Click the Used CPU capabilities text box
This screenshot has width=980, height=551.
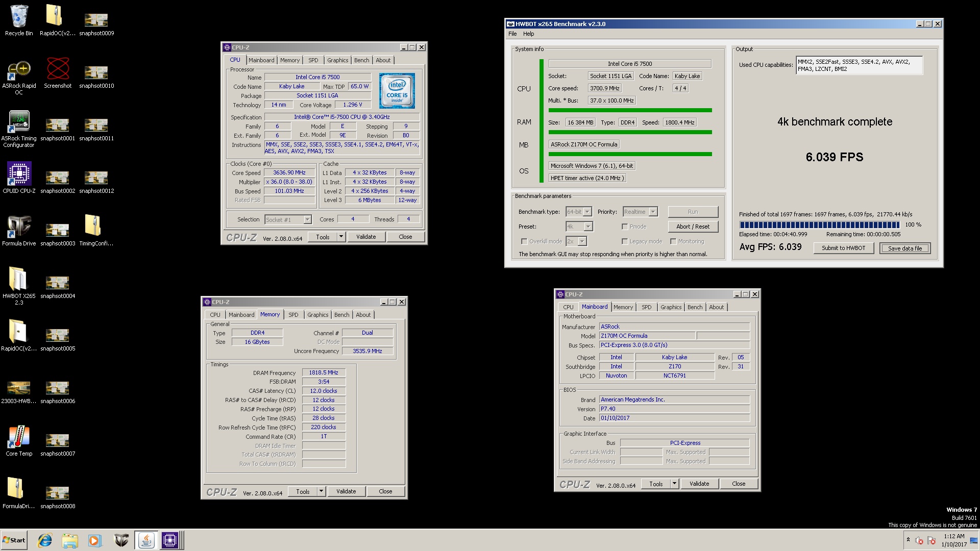(x=859, y=65)
